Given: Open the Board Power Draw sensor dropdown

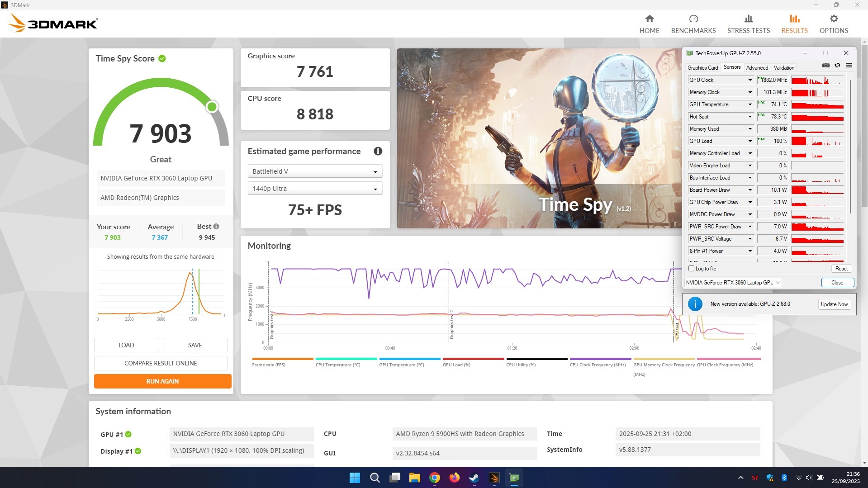Looking at the screenshot, I should click(749, 190).
